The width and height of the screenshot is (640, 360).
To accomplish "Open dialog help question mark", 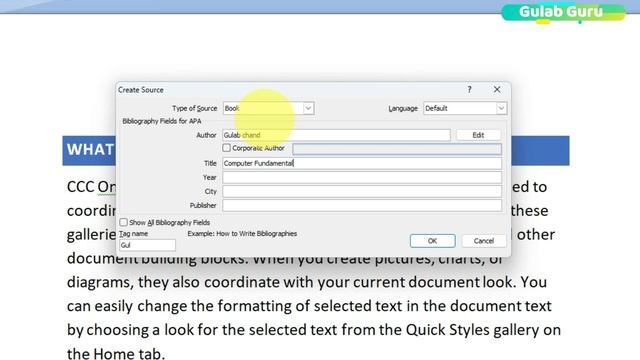I will click(x=469, y=89).
